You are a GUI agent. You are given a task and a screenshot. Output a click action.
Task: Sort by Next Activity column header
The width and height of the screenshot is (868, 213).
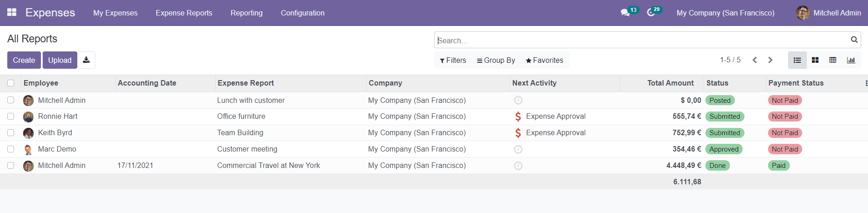coord(534,83)
